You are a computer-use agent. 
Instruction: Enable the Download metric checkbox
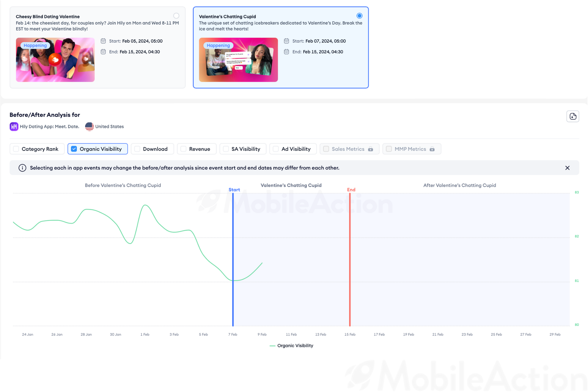pos(137,149)
